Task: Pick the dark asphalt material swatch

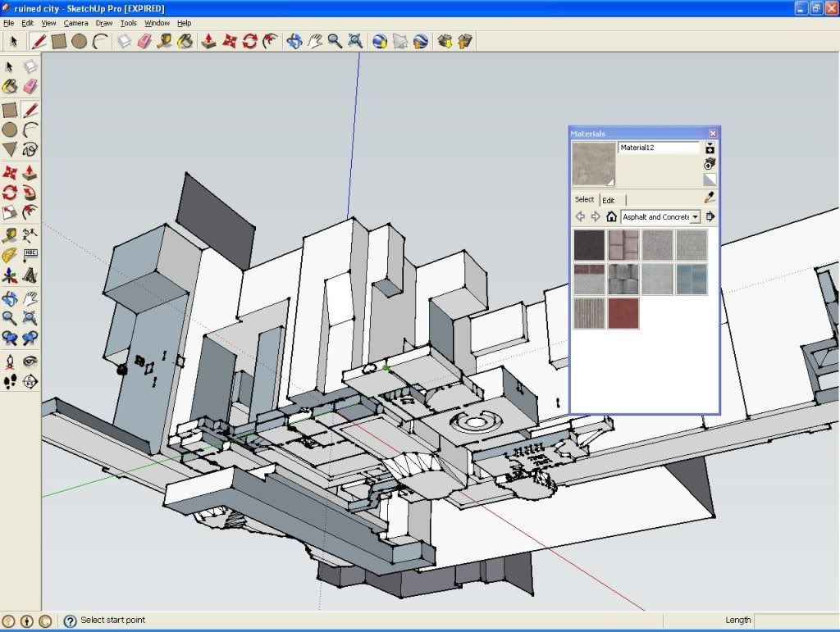Action: [589, 245]
